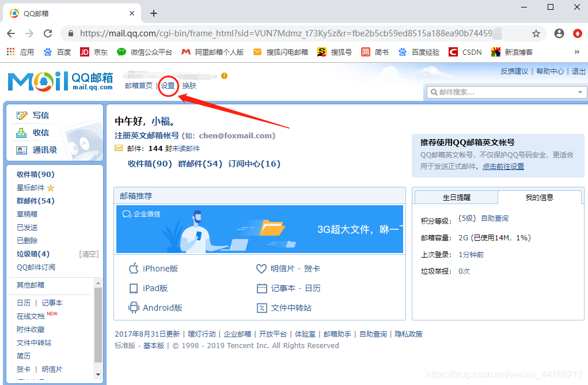The height and width of the screenshot is (385, 588).
Task: Open the 百度 bookmark
Action: pos(57,52)
